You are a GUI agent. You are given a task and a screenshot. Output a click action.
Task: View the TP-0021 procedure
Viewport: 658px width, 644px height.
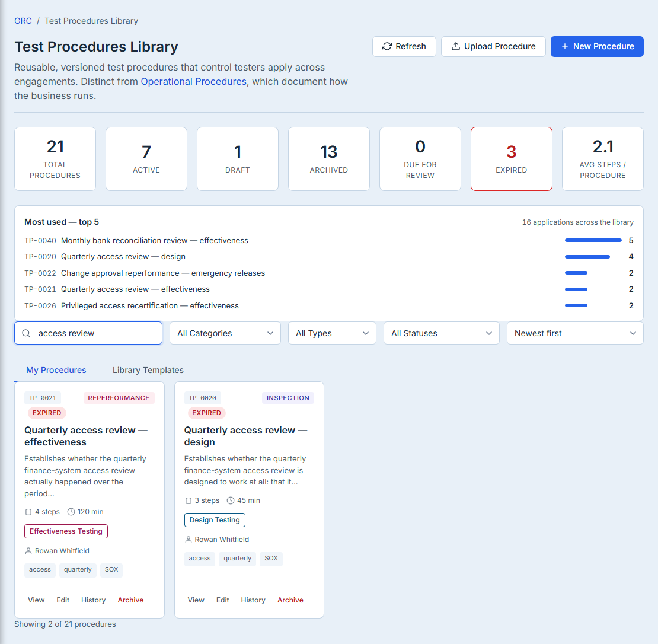coord(36,600)
